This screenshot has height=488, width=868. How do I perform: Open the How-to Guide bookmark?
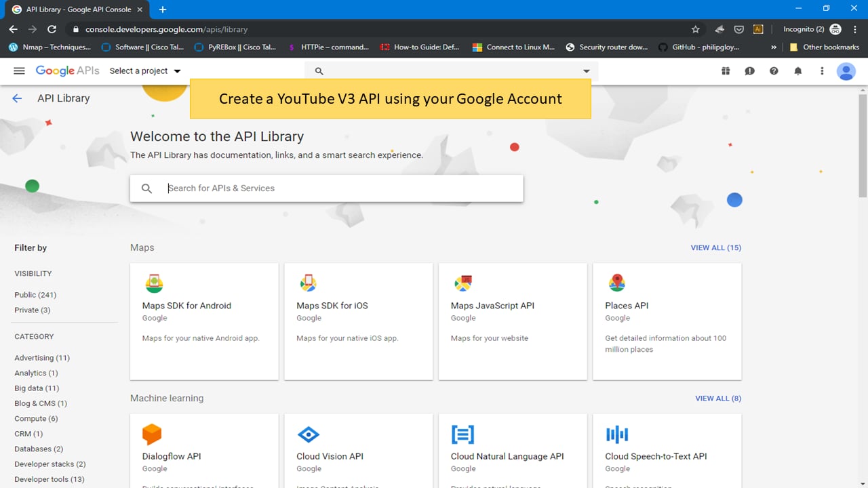tap(420, 47)
